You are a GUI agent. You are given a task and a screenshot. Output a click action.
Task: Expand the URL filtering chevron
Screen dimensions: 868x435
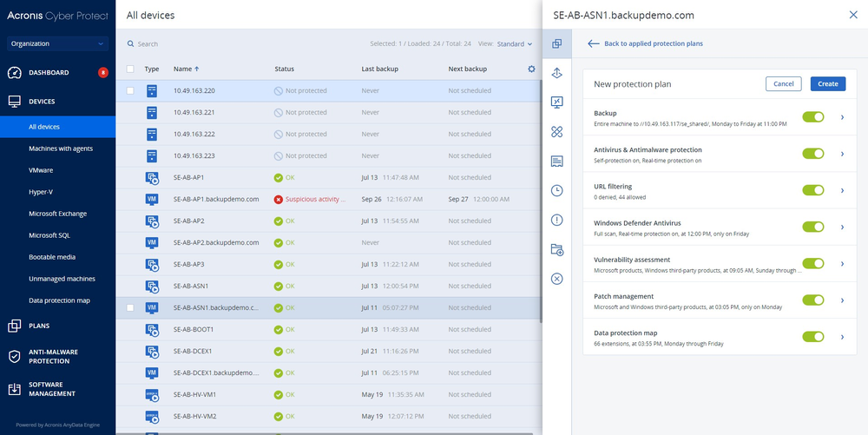[x=843, y=190]
